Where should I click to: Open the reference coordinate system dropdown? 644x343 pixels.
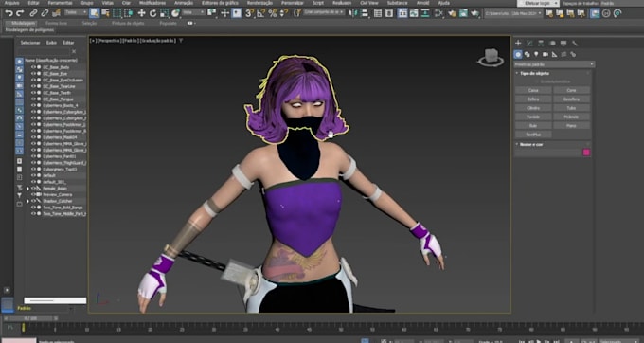[x=193, y=12]
